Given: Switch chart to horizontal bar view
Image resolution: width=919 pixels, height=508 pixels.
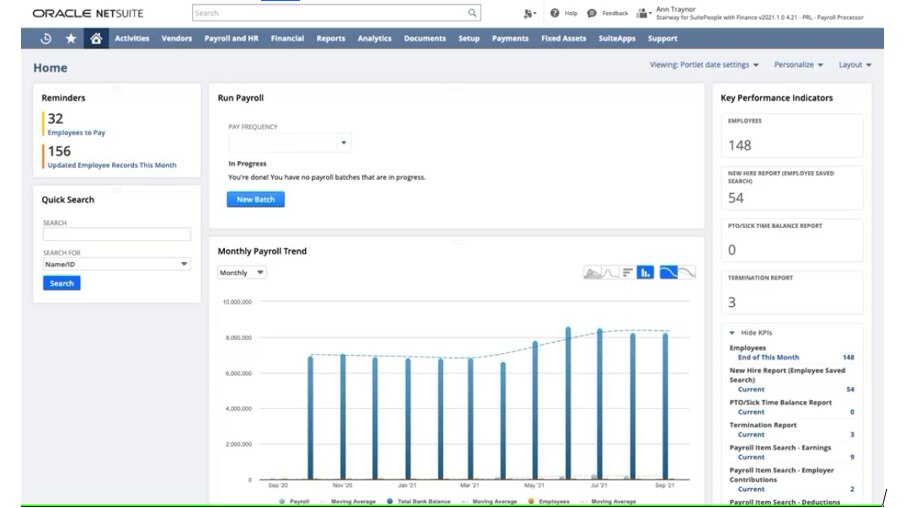Looking at the screenshot, I should [627, 272].
